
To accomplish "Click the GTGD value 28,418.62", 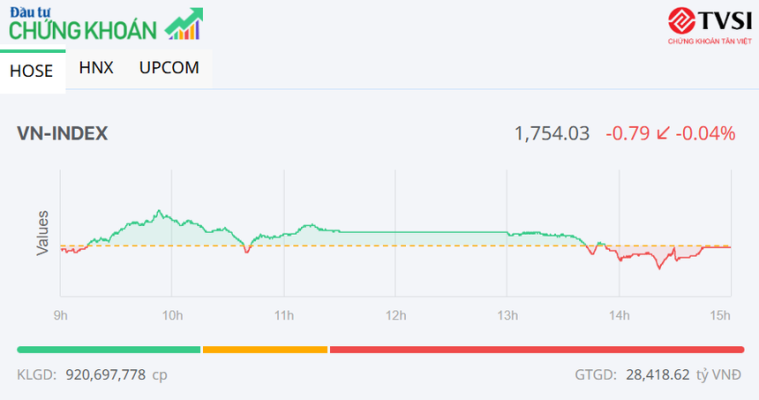I will 655,374.
